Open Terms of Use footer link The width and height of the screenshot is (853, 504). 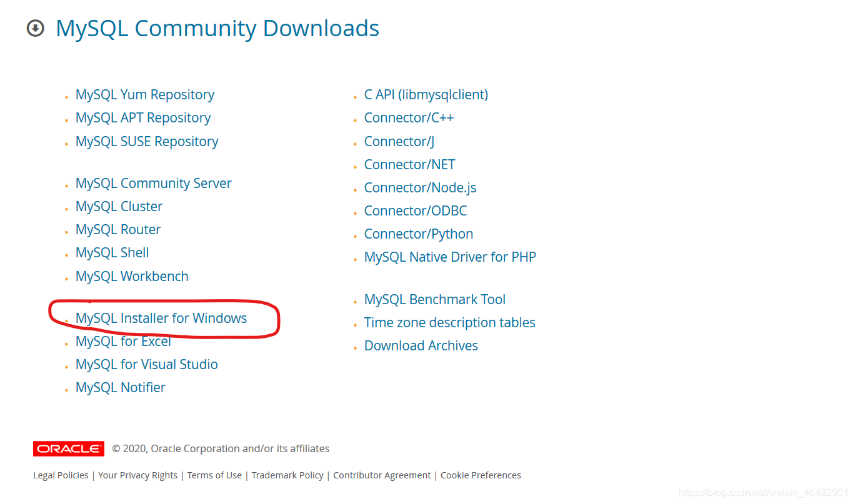pyautogui.click(x=214, y=475)
